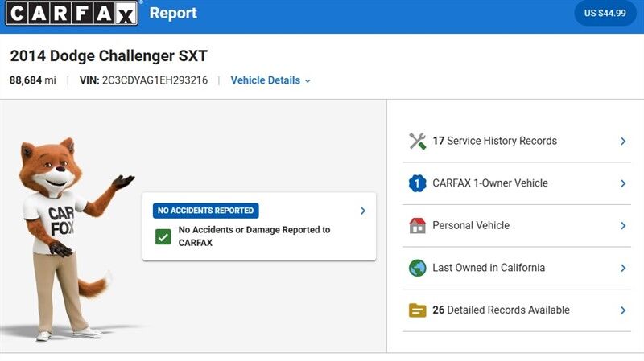Click the yellow folder Detailed Records icon
644x361 pixels.
(x=417, y=310)
